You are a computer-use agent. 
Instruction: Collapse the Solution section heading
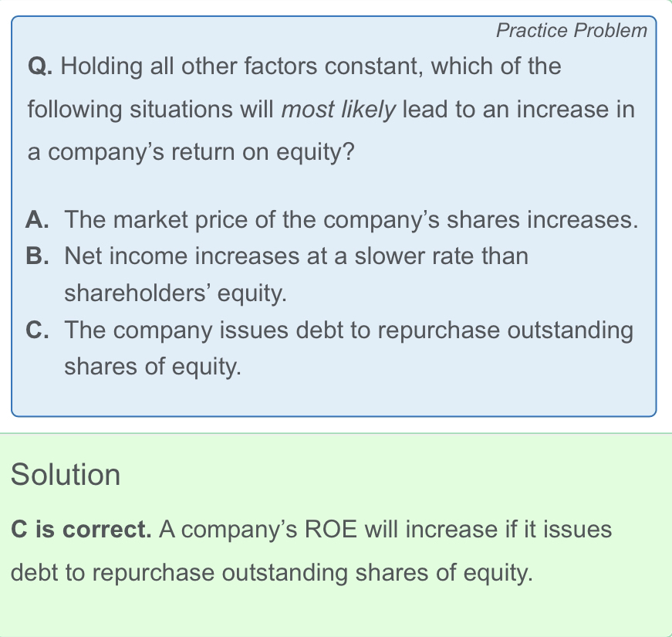tap(66, 474)
